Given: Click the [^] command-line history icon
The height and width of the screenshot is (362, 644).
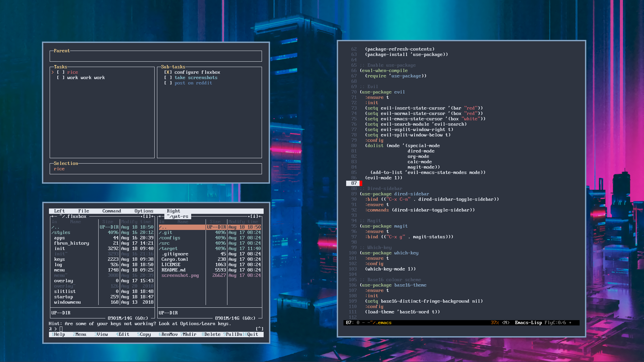Looking at the screenshot, I should point(259,328).
